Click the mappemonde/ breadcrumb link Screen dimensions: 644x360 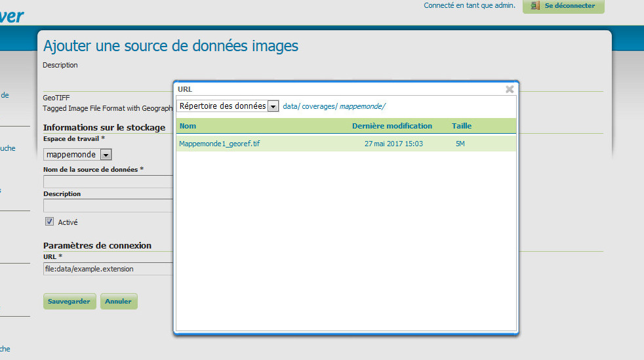pos(362,106)
